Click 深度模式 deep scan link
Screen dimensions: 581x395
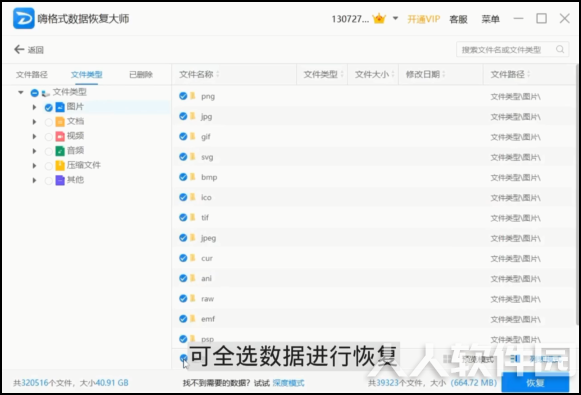coord(288,383)
